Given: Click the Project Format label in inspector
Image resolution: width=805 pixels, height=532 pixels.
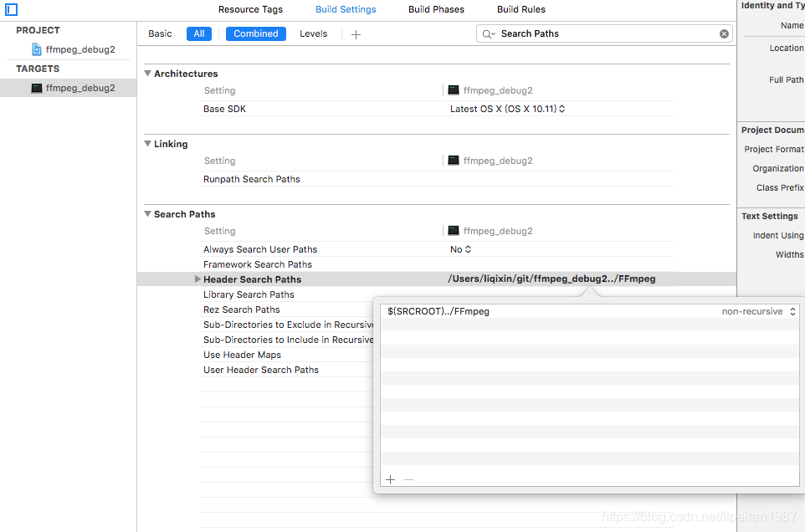Looking at the screenshot, I should coord(774,149).
